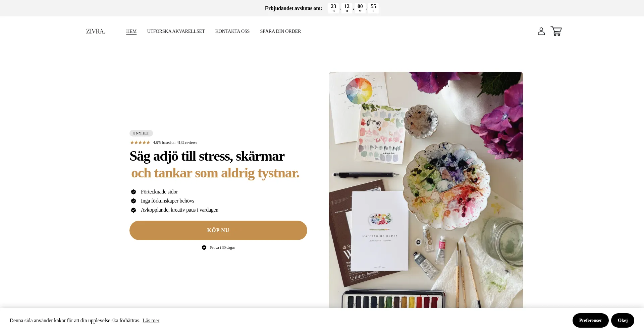Go to KONTAKTA OSS page
This screenshot has width=644, height=333.
tap(232, 31)
